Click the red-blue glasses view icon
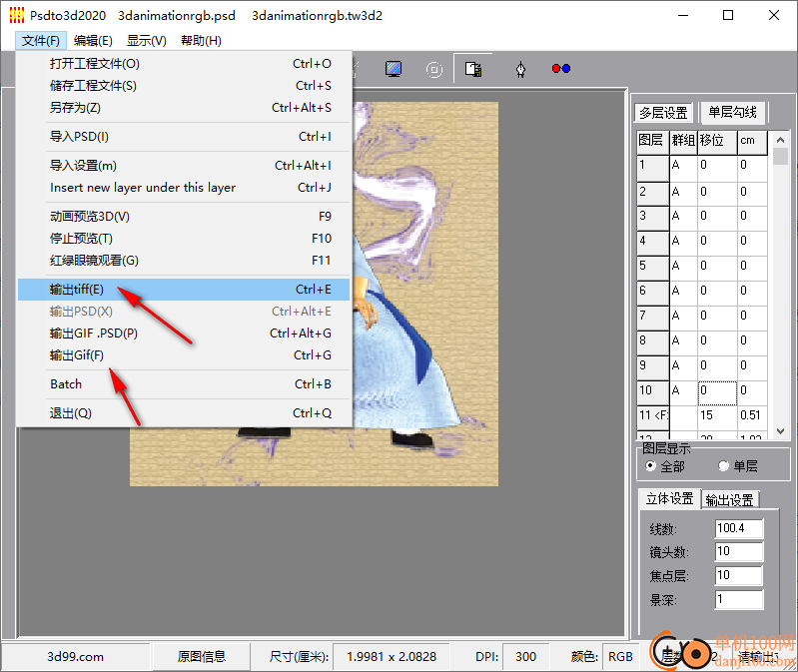Screen dimensions: 798x672 point(560,69)
